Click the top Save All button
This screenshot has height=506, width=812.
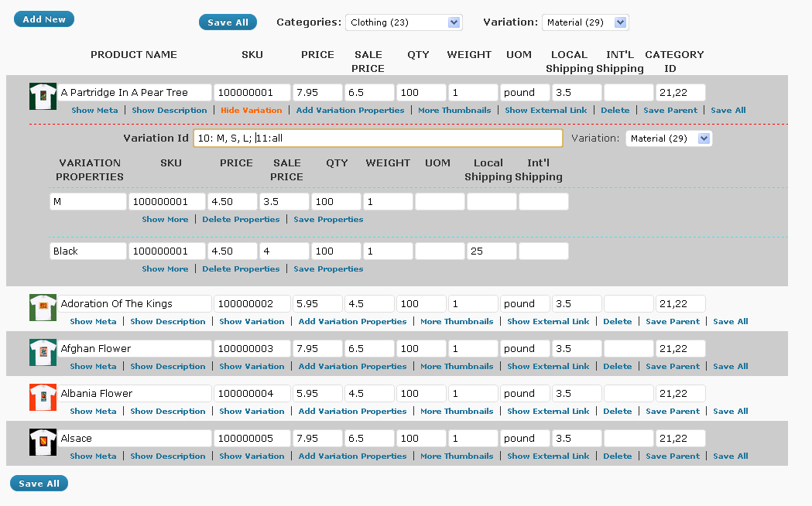[x=228, y=22]
